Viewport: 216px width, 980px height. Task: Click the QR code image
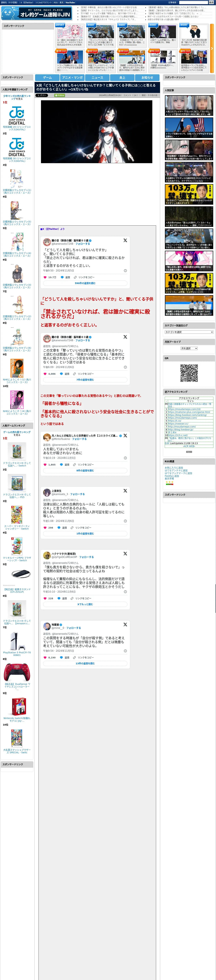189,373
